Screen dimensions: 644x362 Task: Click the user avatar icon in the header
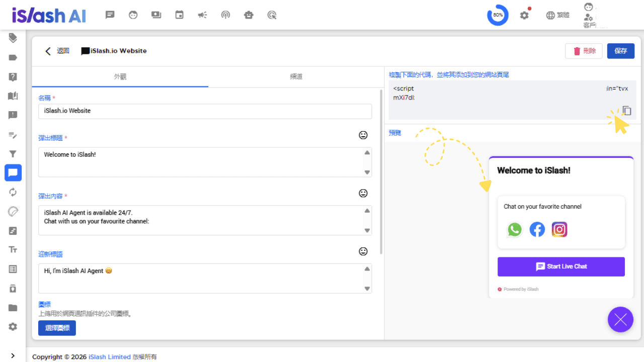coord(589,7)
